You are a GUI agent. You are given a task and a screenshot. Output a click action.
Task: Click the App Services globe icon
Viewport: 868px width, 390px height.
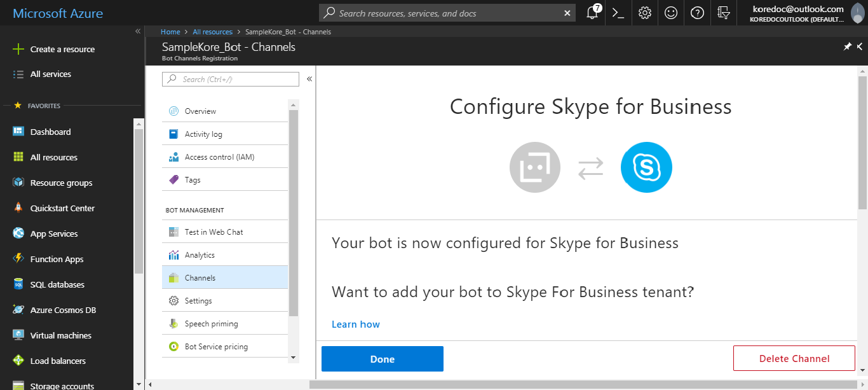coord(18,233)
